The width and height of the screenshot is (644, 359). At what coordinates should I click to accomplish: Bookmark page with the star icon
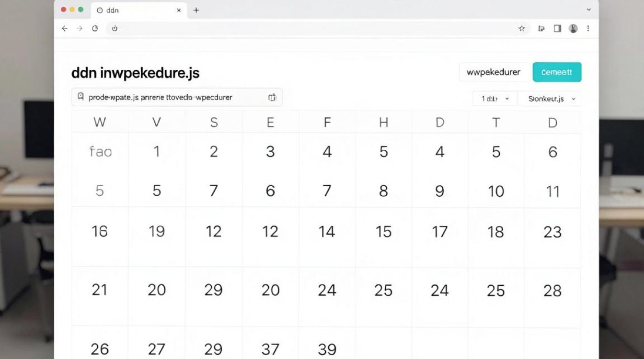coord(522,29)
